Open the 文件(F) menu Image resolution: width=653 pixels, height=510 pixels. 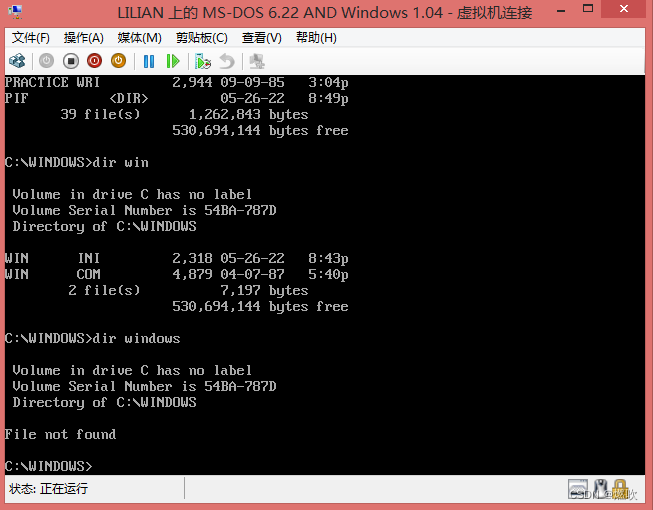click(30, 38)
